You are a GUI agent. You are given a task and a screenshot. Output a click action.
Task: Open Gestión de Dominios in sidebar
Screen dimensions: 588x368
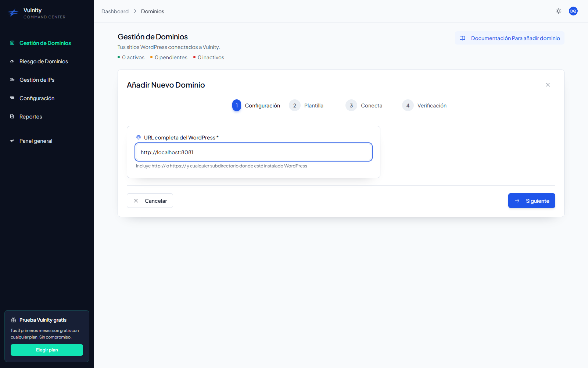coord(45,43)
